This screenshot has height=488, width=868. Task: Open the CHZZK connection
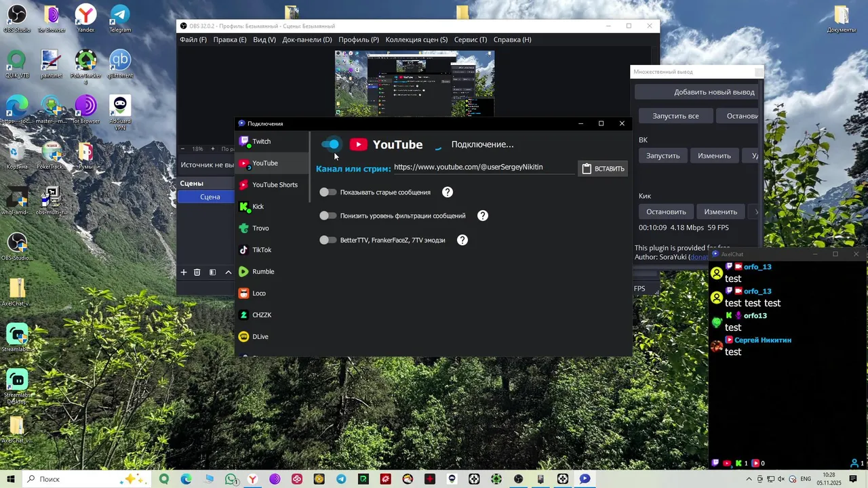pos(271,315)
